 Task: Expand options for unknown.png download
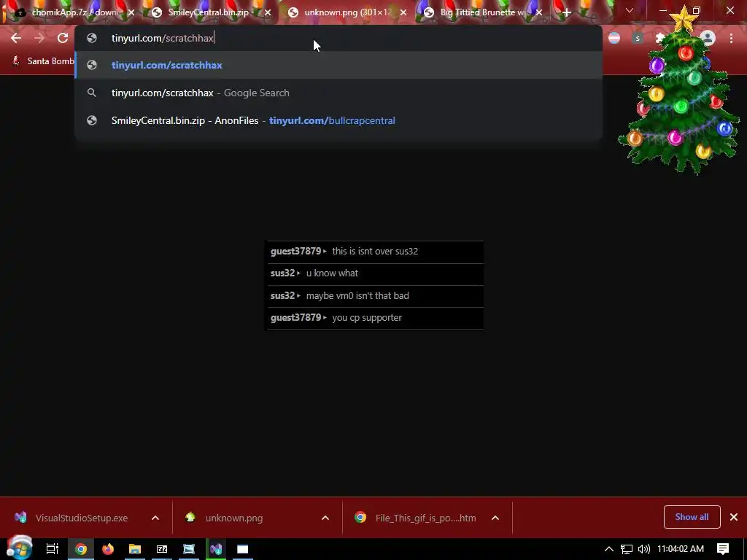[x=325, y=518]
